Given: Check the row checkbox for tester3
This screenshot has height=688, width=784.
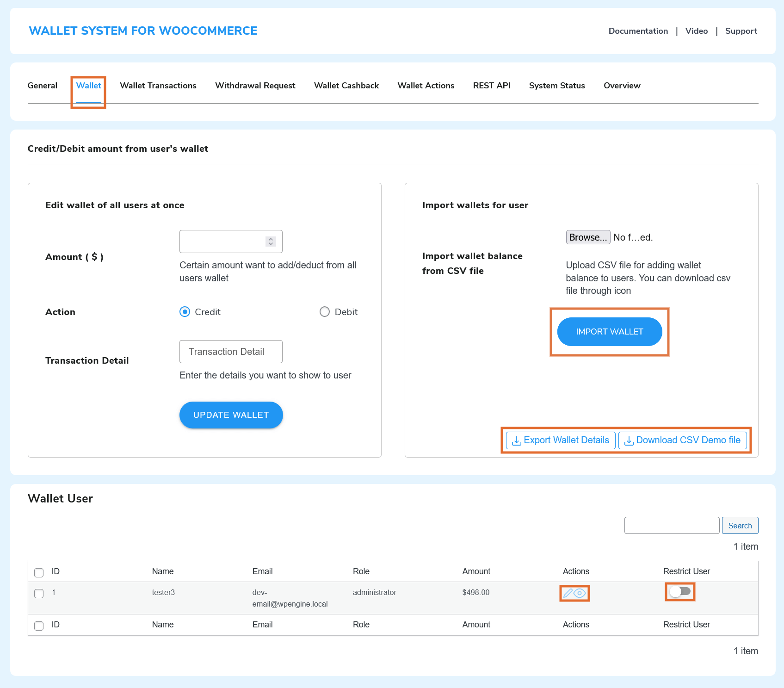Looking at the screenshot, I should pyautogui.click(x=39, y=594).
